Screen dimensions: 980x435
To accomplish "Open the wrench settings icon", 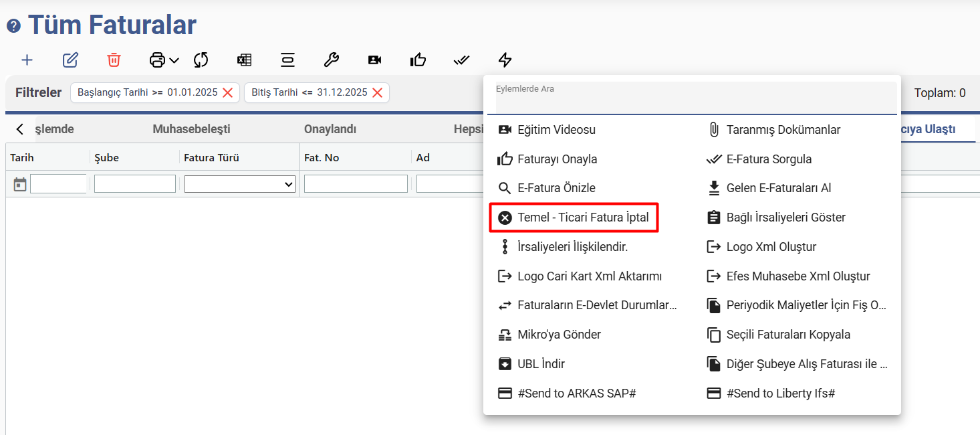I will tap(331, 60).
